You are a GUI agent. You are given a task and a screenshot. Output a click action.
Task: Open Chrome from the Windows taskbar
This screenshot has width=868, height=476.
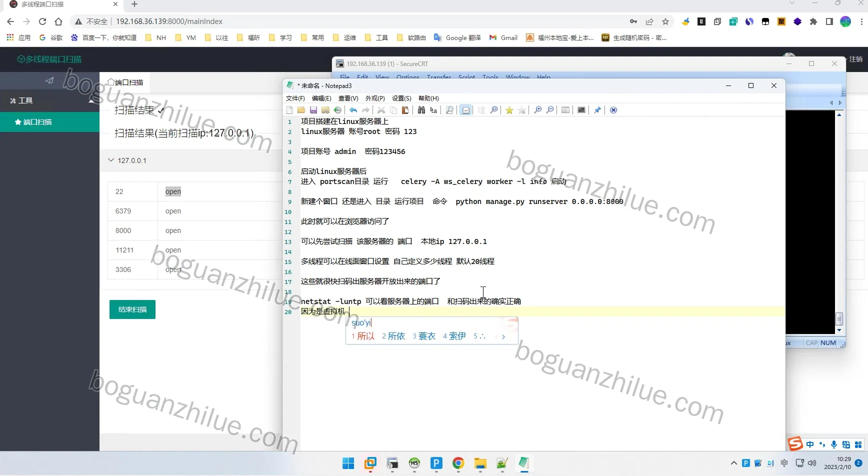click(x=458, y=463)
